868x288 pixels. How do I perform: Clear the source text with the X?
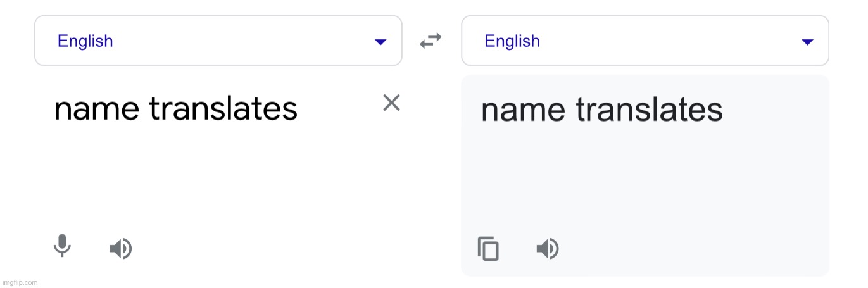pyautogui.click(x=392, y=103)
